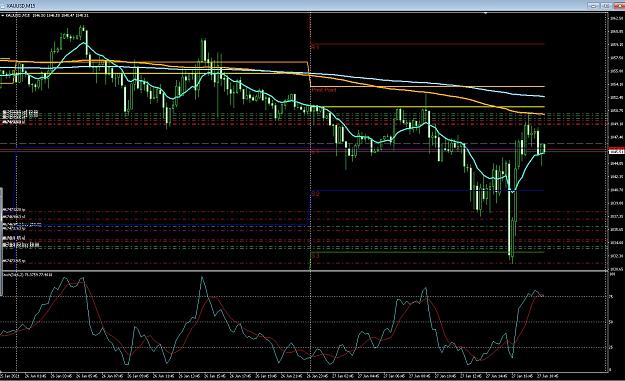Click the S1 pivot level label
Image resolution: width=625 pixels, height=381 pixels.
315,152
